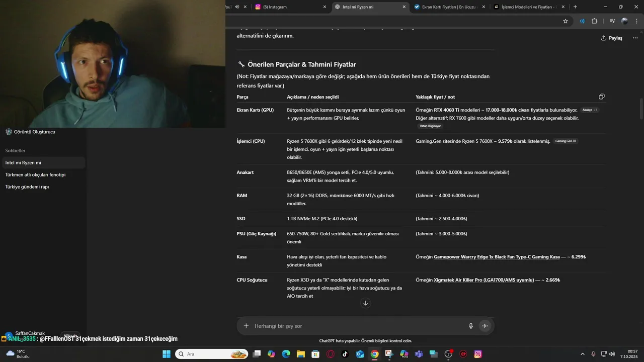This screenshot has width=644, height=362.
Task: Open the Gamepower Warcry Edge kasa link
Action: (x=497, y=257)
